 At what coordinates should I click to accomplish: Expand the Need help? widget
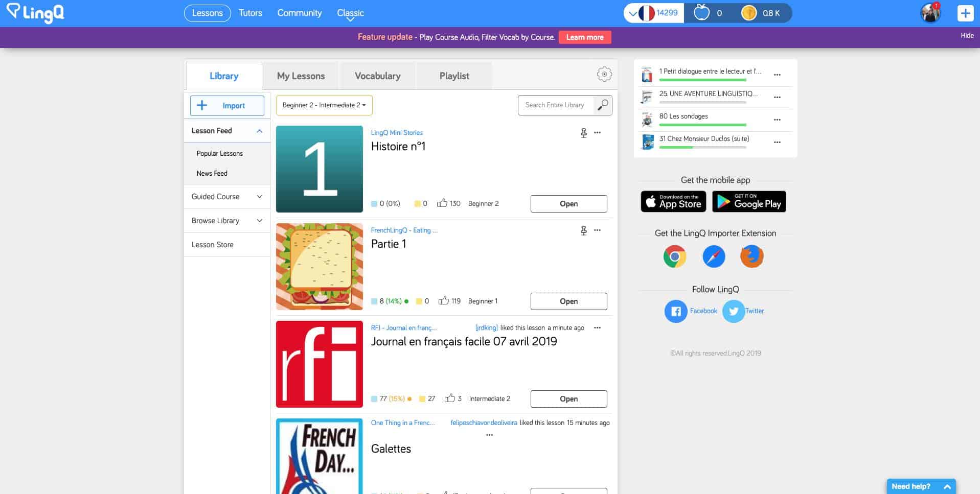pos(921,486)
